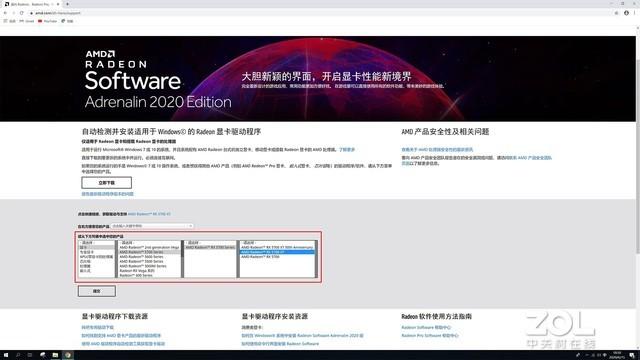Select Radeon RX Vega series
The width and height of the screenshot is (640, 360).
point(149,271)
